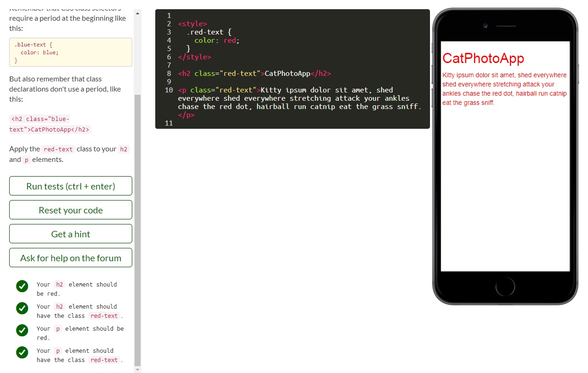
Task: Click the final passed test checkmark
Action: click(x=22, y=352)
